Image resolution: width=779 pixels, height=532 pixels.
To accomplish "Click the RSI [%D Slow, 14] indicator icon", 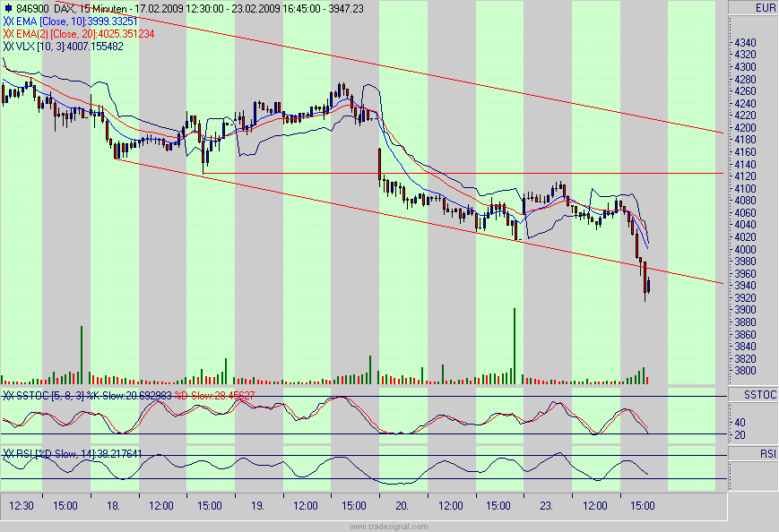I will (6, 453).
